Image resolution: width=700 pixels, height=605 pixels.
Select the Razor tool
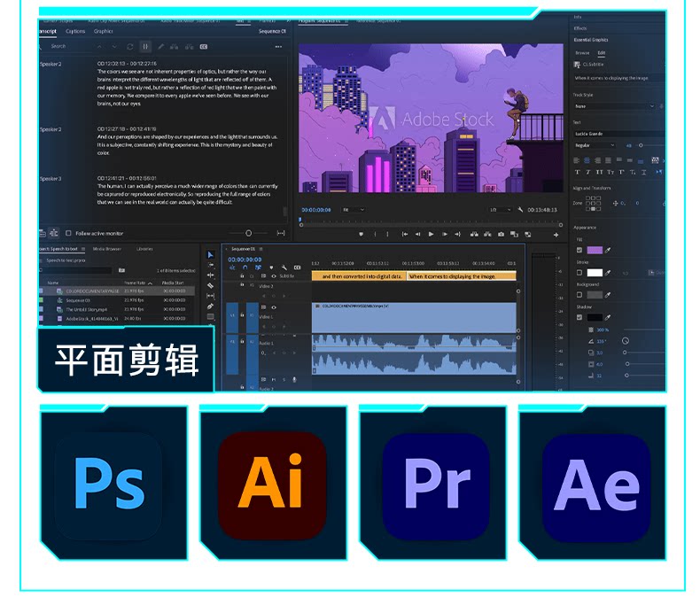[210, 285]
